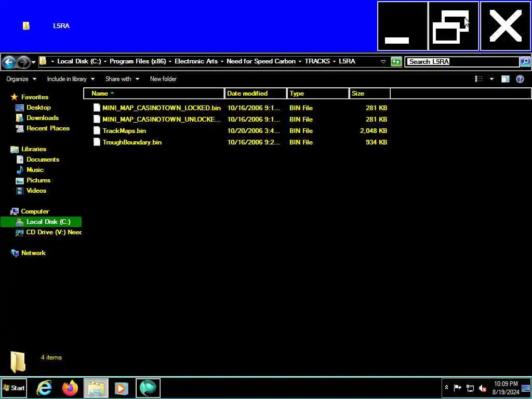
Task: Open the Pictures library
Action: click(x=38, y=180)
